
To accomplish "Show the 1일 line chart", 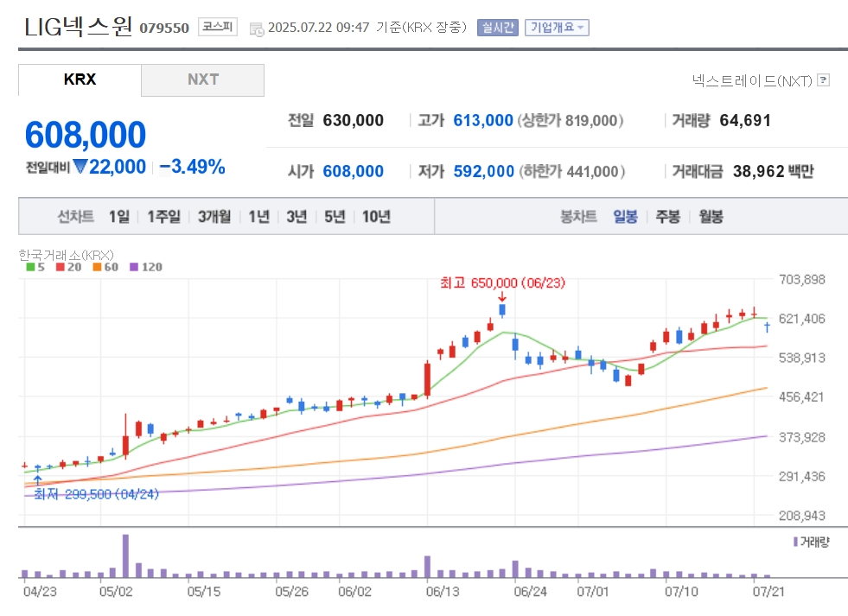I will (119, 217).
